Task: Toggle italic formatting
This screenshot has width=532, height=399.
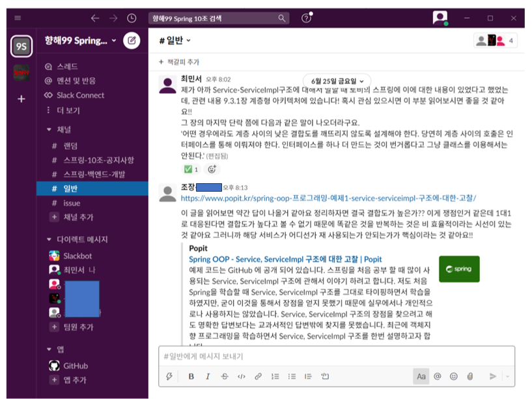Action: (x=208, y=376)
